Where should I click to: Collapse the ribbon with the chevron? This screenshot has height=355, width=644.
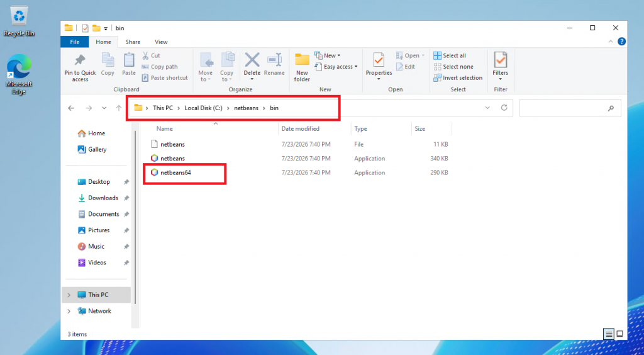click(610, 42)
